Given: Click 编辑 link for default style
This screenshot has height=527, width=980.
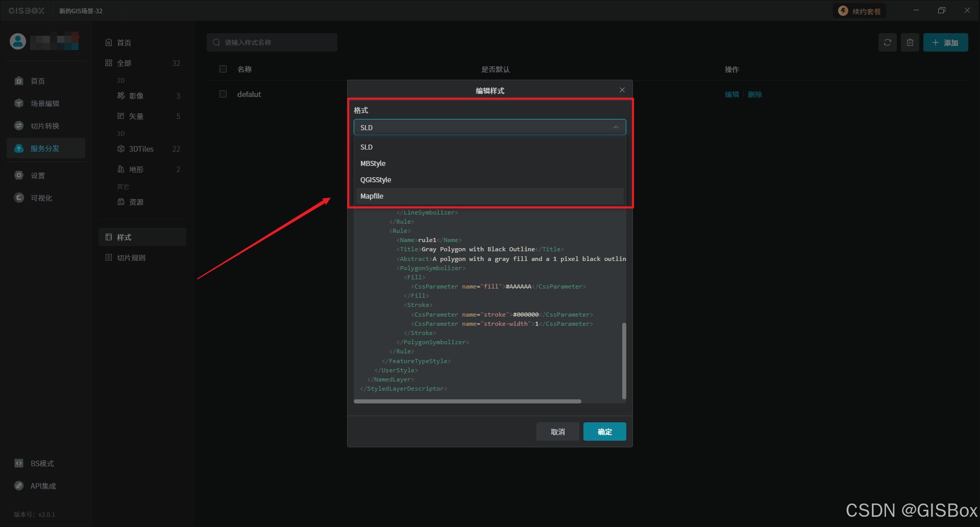Looking at the screenshot, I should pos(732,94).
